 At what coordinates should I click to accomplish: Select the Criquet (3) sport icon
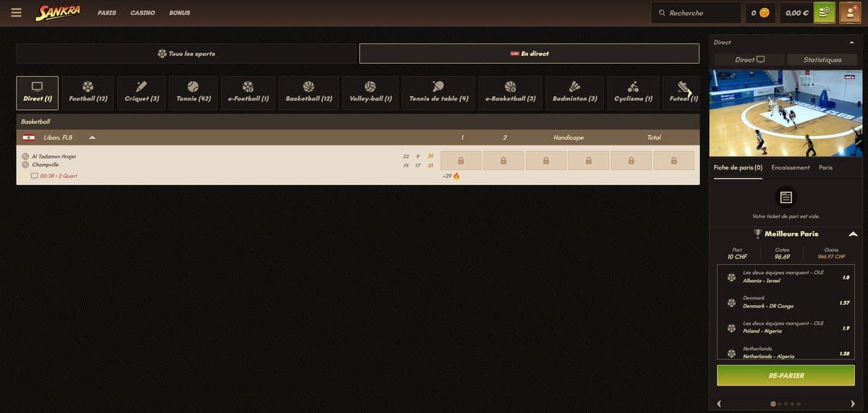click(141, 93)
